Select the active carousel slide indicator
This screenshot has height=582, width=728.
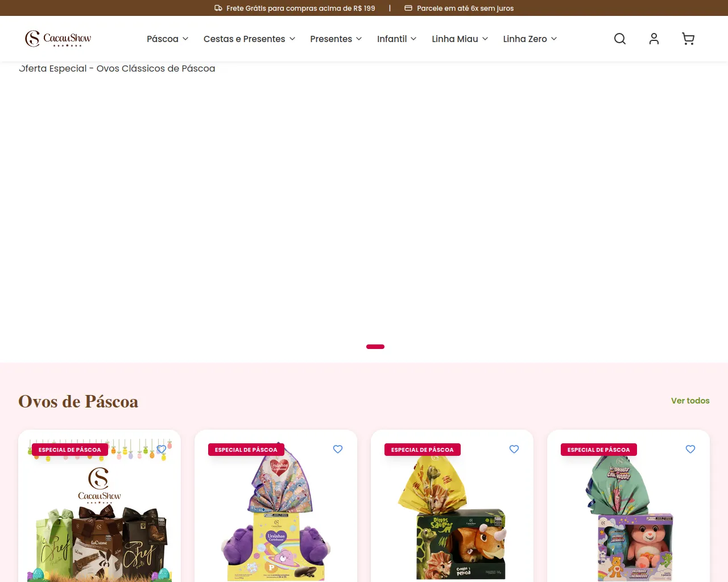[375, 347]
